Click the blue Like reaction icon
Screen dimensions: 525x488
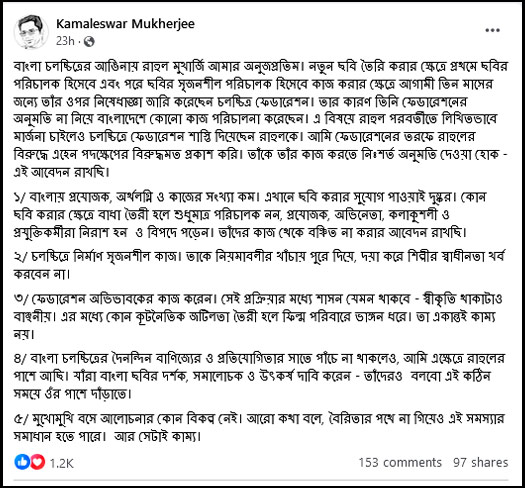[22, 462]
